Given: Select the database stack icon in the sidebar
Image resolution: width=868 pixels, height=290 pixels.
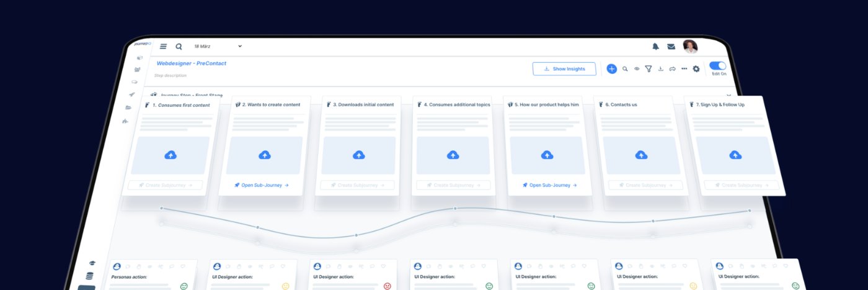Looking at the screenshot, I should tap(89, 276).
